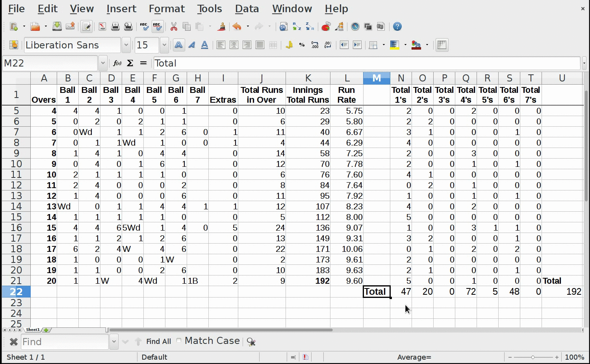Click the Find All button
The height and width of the screenshot is (364, 590).
pyautogui.click(x=158, y=342)
